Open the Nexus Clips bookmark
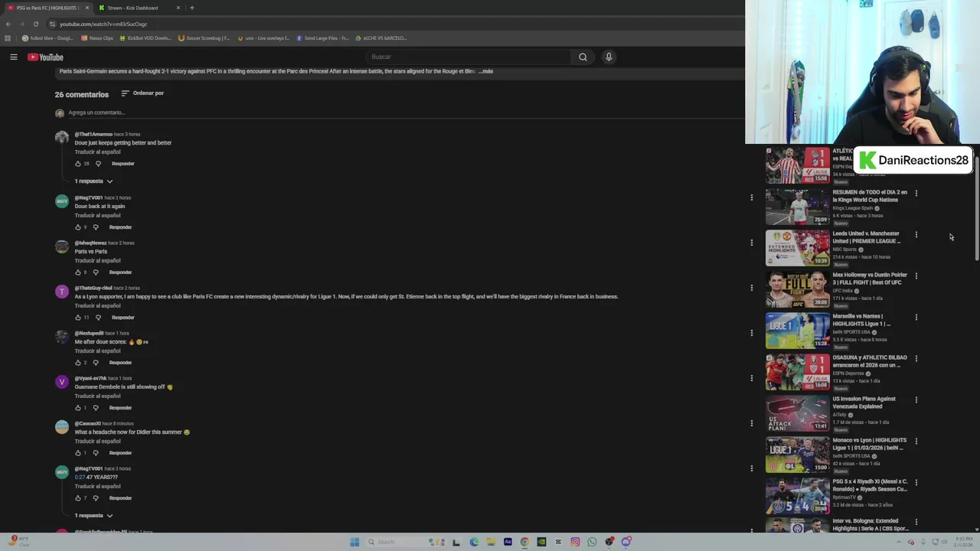The image size is (980, 551). point(96,38)
